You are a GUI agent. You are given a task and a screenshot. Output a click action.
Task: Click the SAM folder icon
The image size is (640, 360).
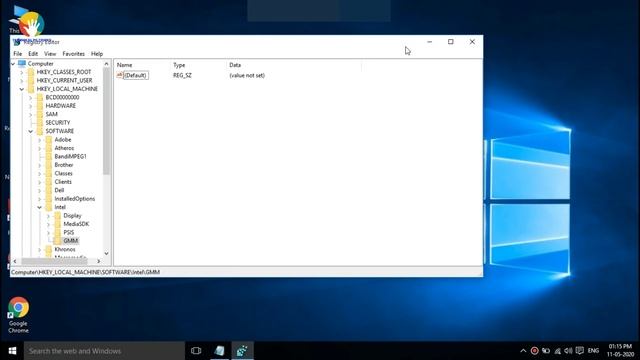pyautogui.click(x=40, y=114)
